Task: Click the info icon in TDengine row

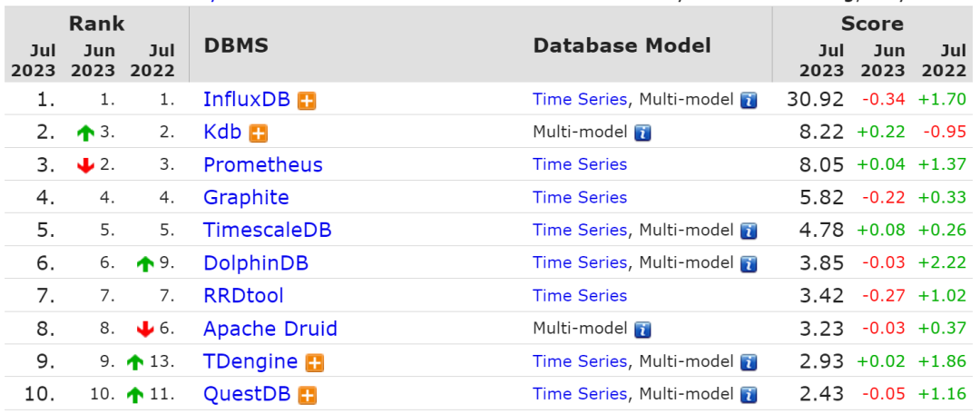Action: coord(749,363)
